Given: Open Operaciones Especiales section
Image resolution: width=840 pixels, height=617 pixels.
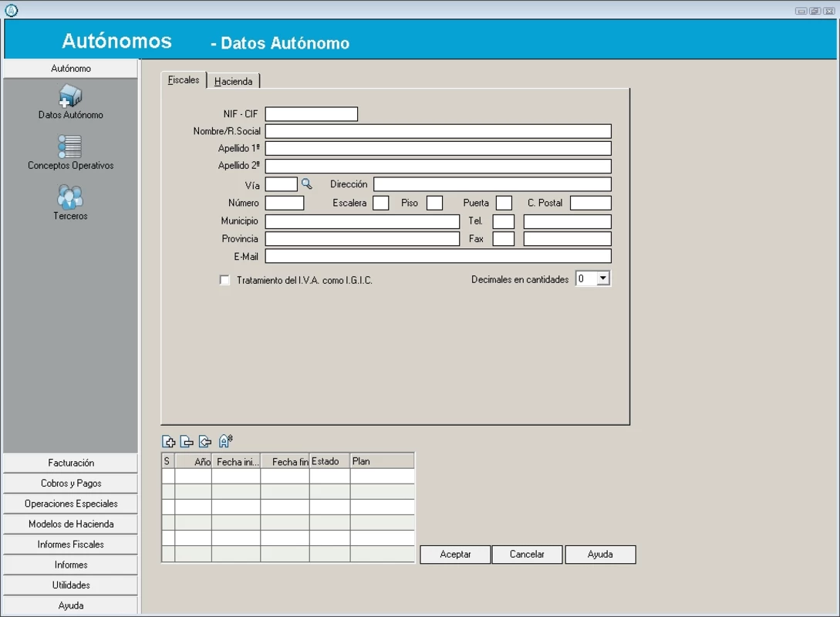Looking at the screenshot, I should pos(71,504).
